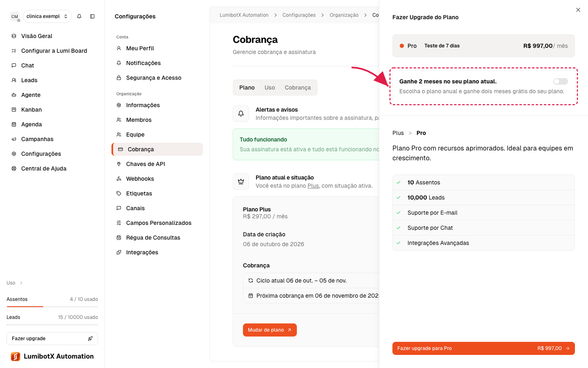Click the Configurações breadcrumb

pyautogui.click(x=299, y=15)
